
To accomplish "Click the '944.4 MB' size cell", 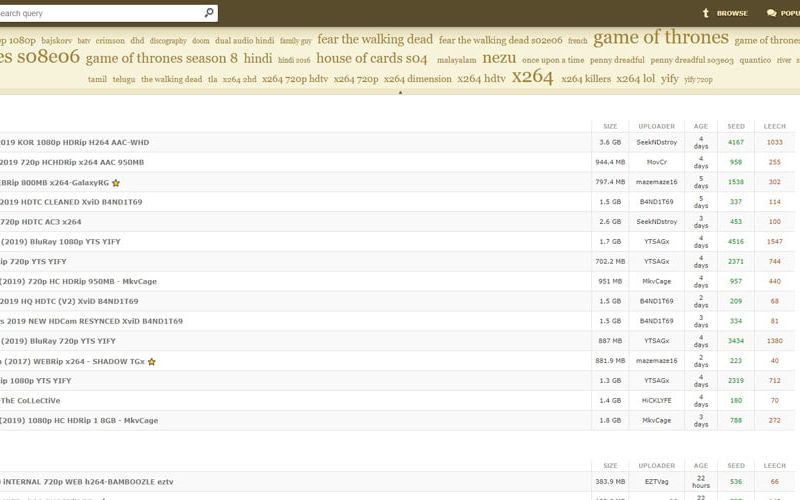I will [610, 162].
